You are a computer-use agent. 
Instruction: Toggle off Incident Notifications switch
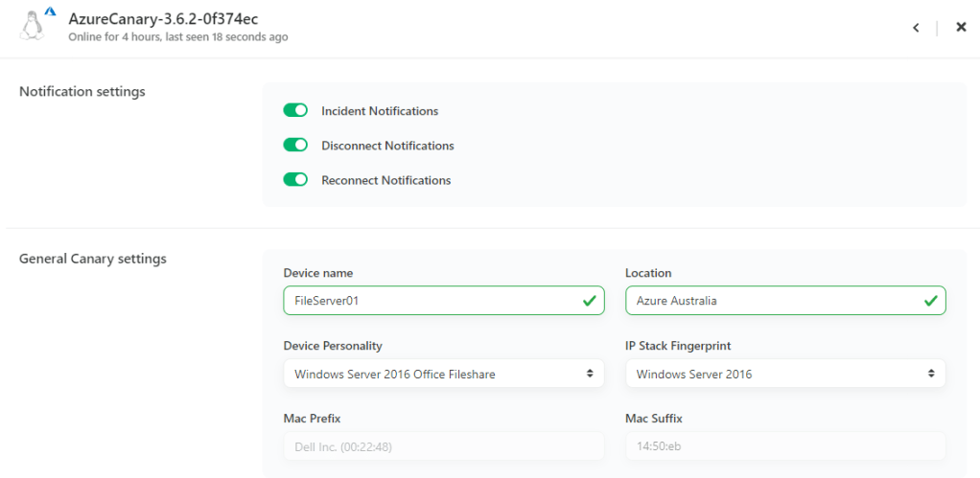[295, 111]
